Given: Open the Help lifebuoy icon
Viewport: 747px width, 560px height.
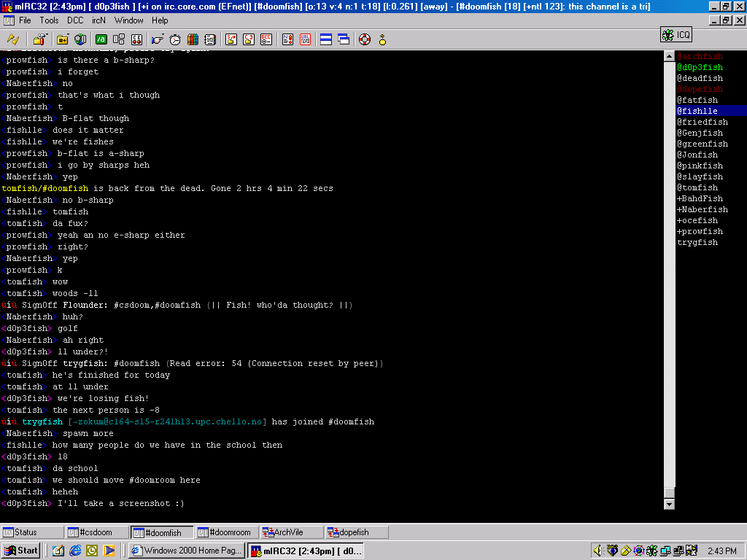Looking at the screenshot, I should 365,39.
